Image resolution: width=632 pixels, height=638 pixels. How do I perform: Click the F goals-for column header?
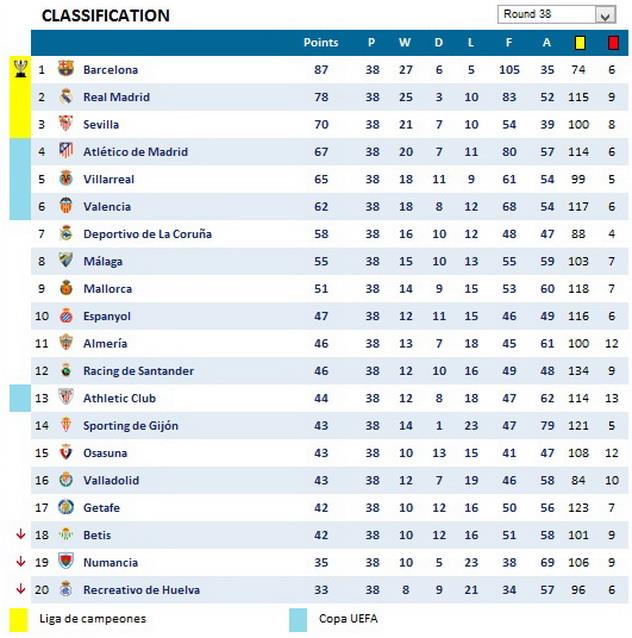pos(509,43)
